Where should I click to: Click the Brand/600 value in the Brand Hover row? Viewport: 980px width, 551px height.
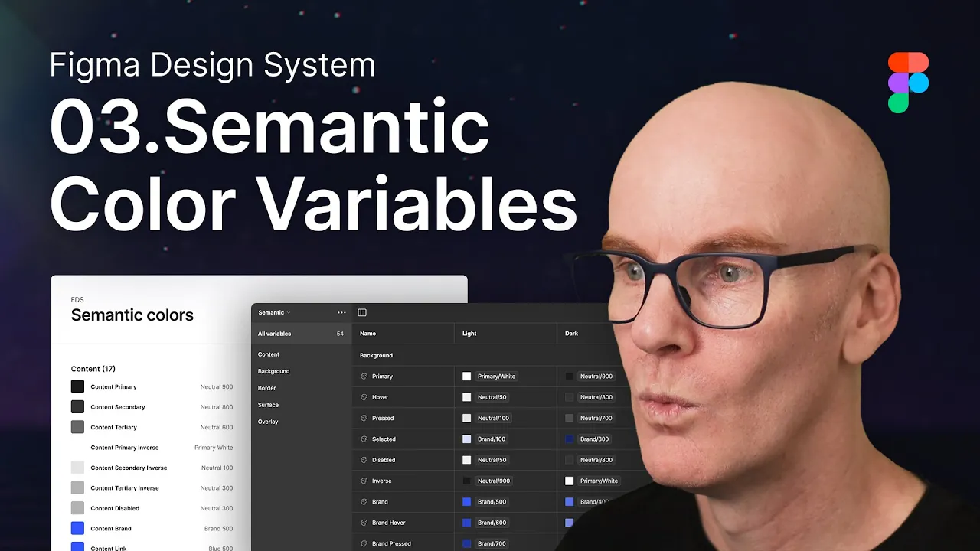(492, 523)
